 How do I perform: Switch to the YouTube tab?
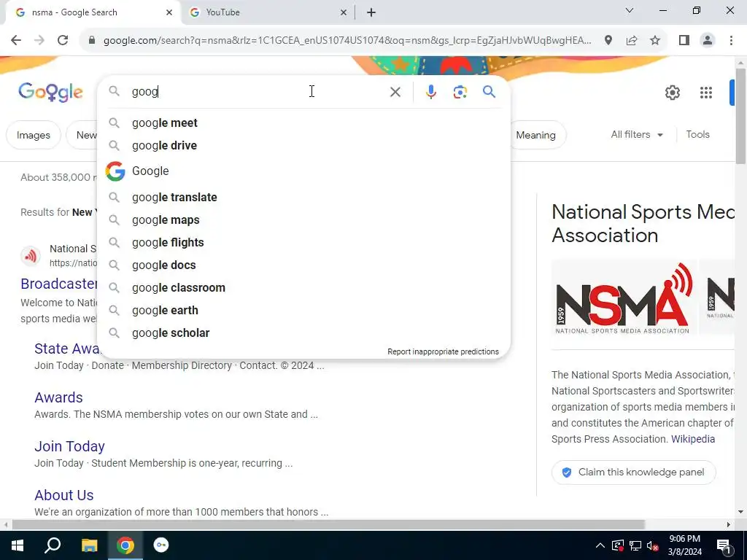click(x=268, y=12)
